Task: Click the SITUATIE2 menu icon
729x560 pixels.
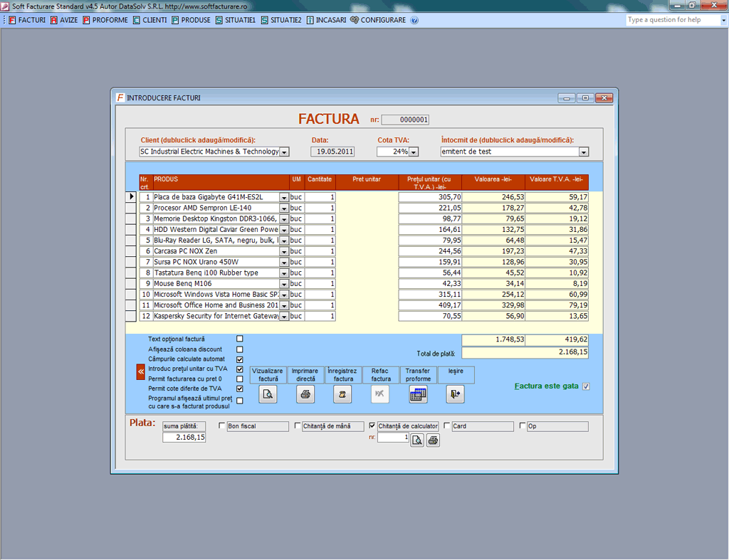Action: point(265,21)
